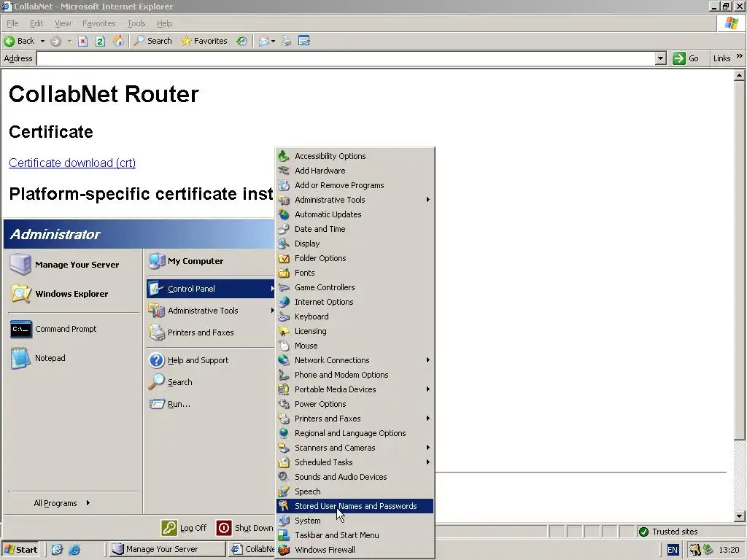Open Add Hardware wizard

355,171
